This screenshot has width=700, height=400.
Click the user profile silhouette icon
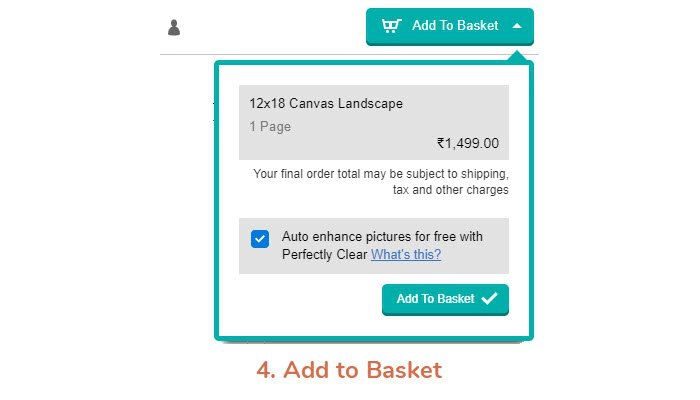tap(174, 27)
